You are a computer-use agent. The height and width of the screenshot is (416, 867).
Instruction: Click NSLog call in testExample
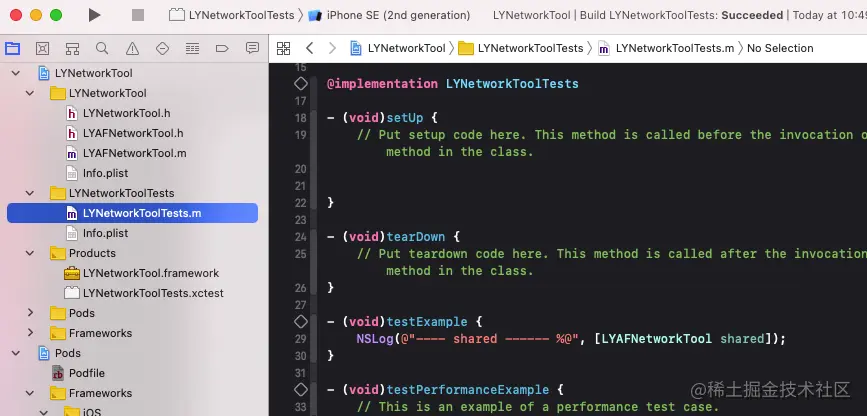(375, 339)
